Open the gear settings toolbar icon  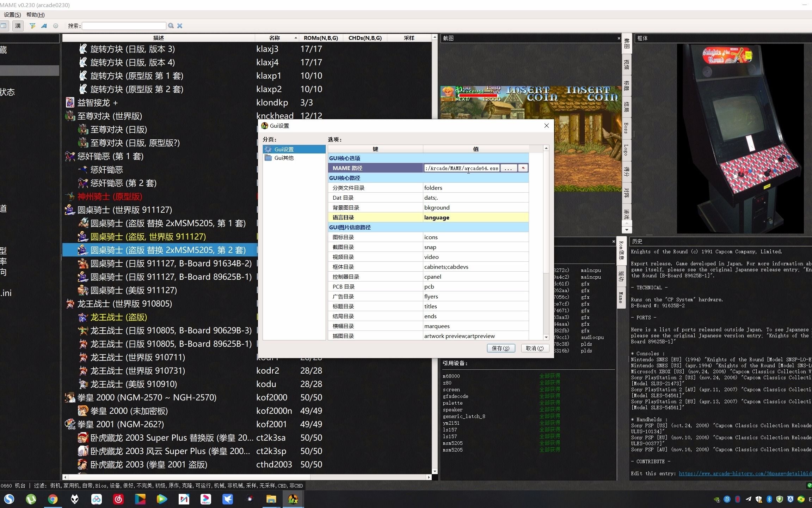point(56,26)
